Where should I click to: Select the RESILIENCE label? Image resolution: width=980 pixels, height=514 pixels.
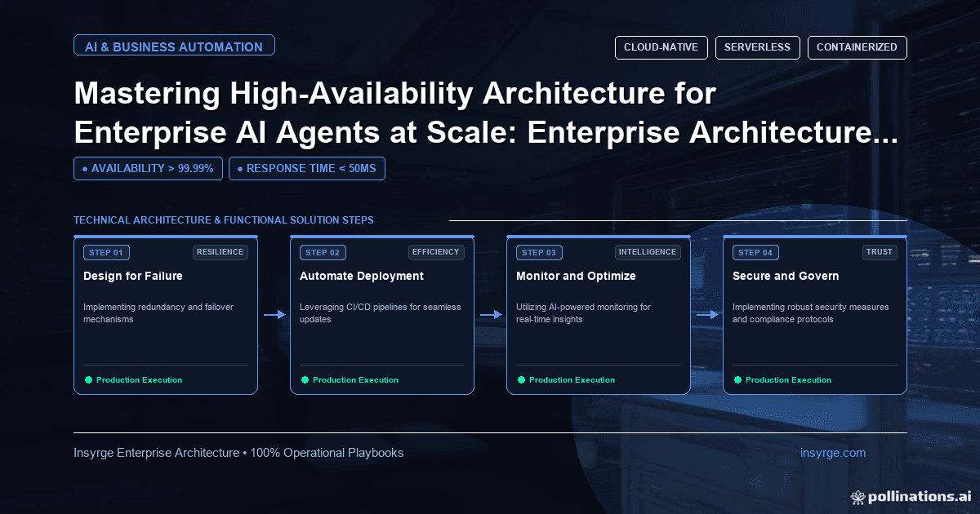point(220,252)
